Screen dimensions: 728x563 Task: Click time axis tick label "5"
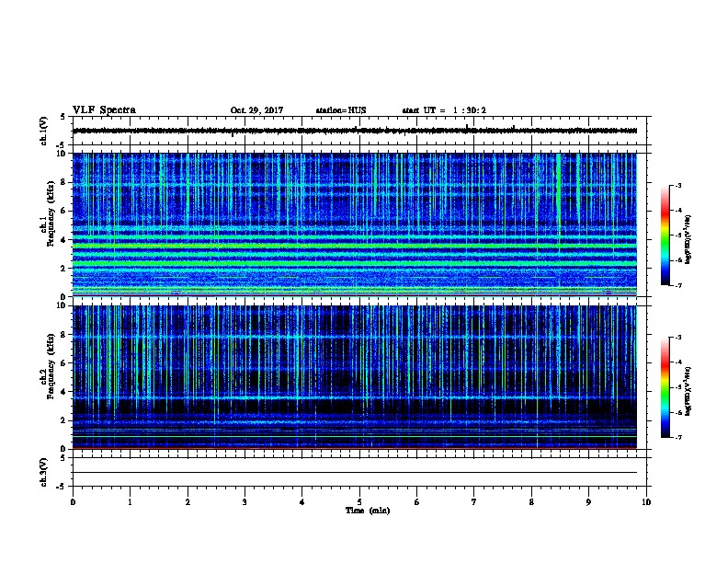click(359, 501)
